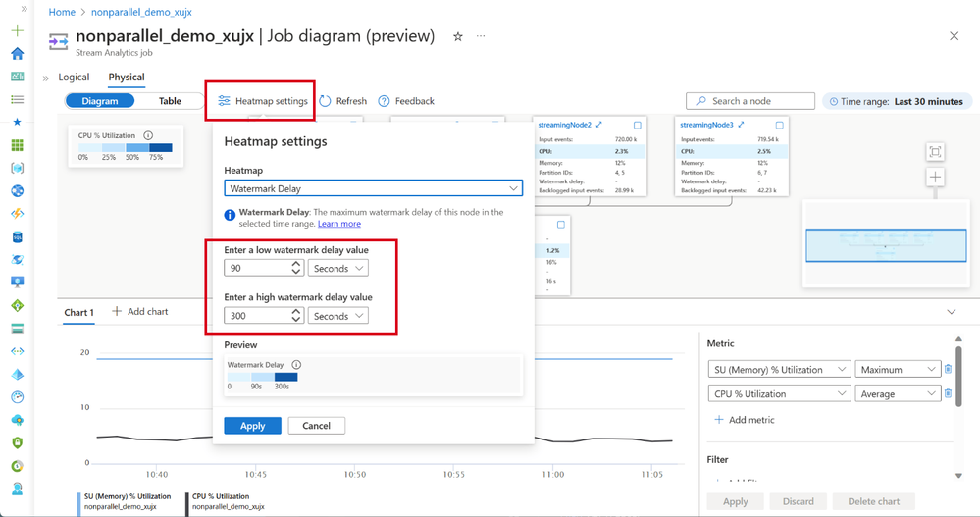Go to Home breadcrumb link

[62, 12]
